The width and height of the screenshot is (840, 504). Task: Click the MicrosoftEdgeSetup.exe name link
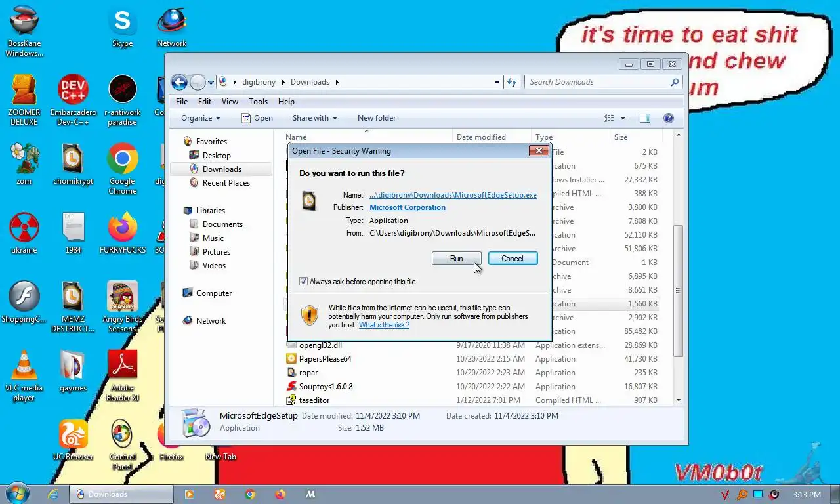[453, 195]
